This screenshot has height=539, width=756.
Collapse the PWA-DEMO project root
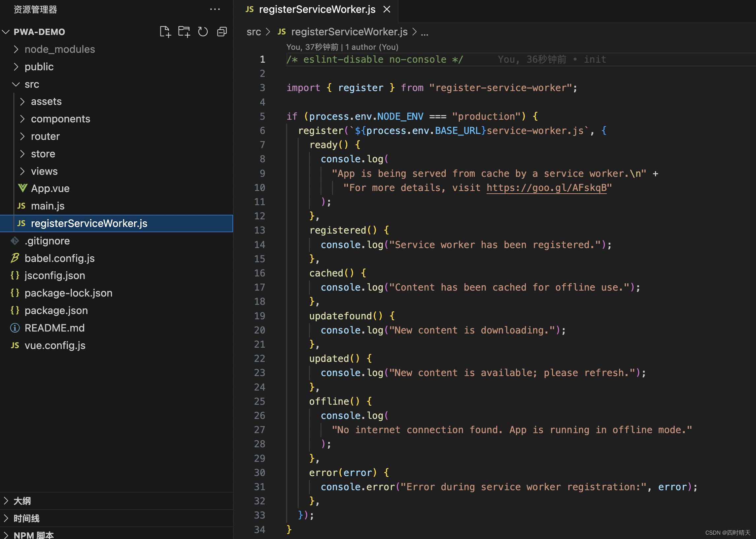[x=6, y=32]
